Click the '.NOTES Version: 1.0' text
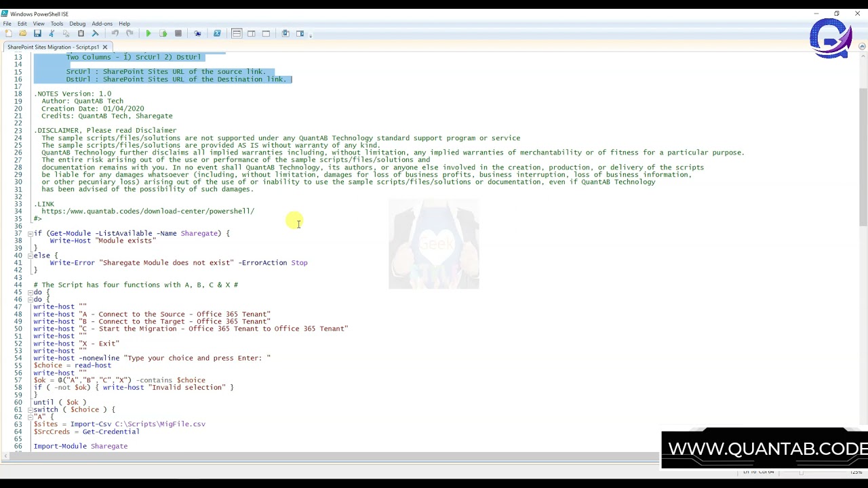 click(73, 94)
